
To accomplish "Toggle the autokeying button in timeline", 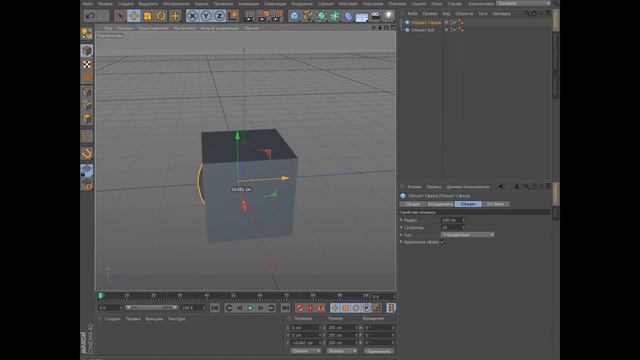I will 310,308.
